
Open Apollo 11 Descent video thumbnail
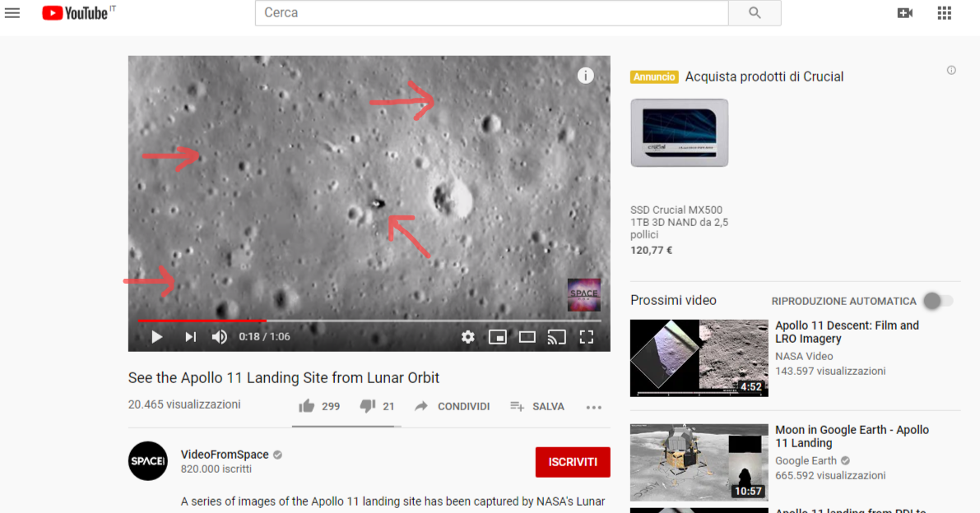[x=699, y=358]
